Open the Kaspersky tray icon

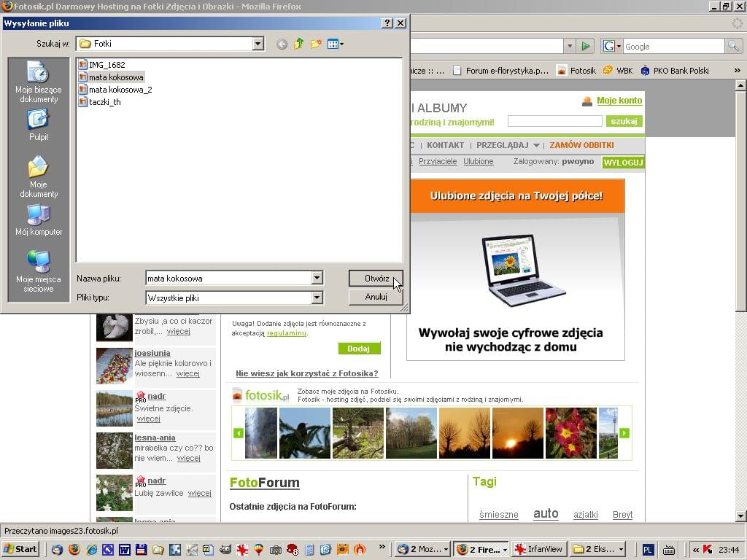pyautogui.click(x=708, y=550)
